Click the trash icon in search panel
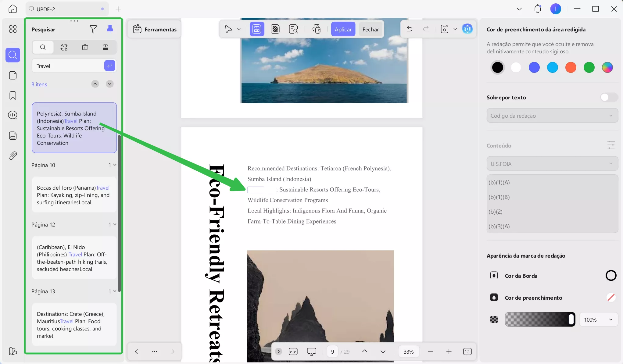 click(85, 47)
